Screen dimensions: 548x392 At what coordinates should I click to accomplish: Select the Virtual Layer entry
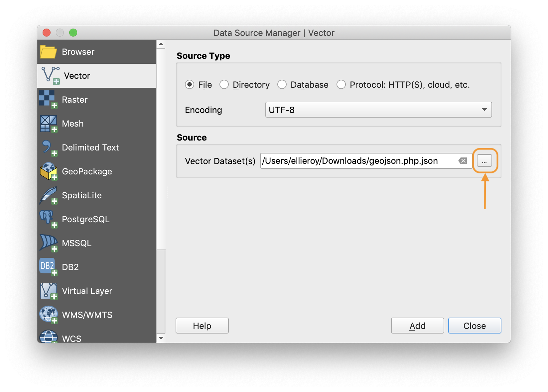[x=49, y=290]
